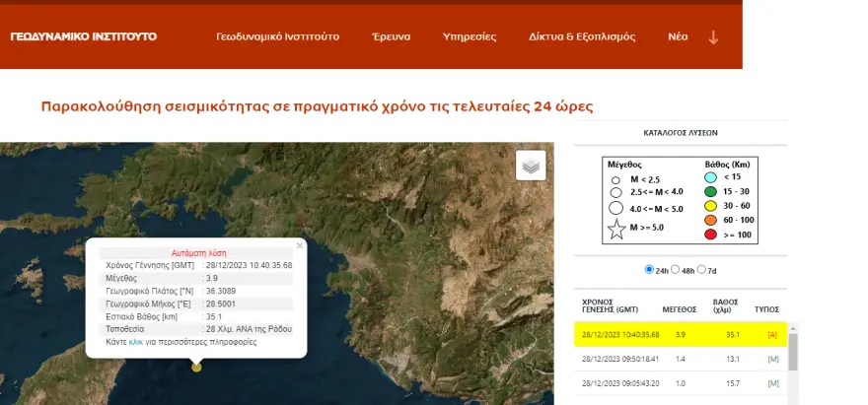Go to the Νέα menu item

click(678, 36)
